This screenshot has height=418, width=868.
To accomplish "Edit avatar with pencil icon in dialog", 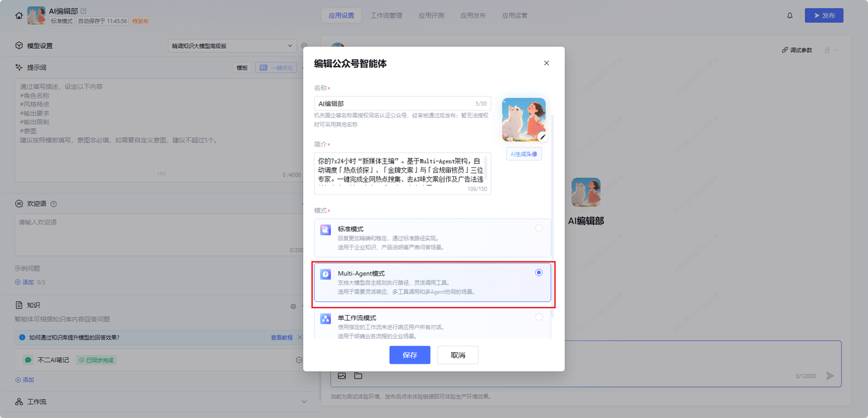I will pos(542,137).
